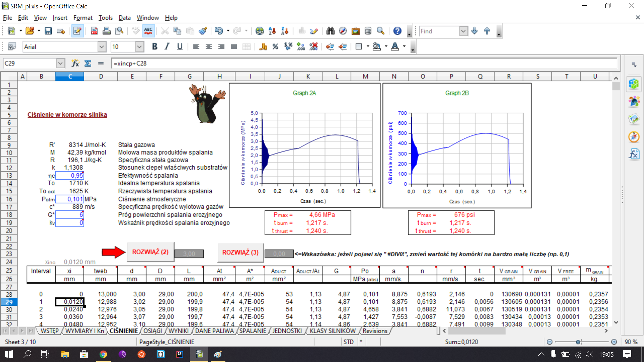Open the Name Box dropdown arrow
644x362 pixels.
coord(60,63)
